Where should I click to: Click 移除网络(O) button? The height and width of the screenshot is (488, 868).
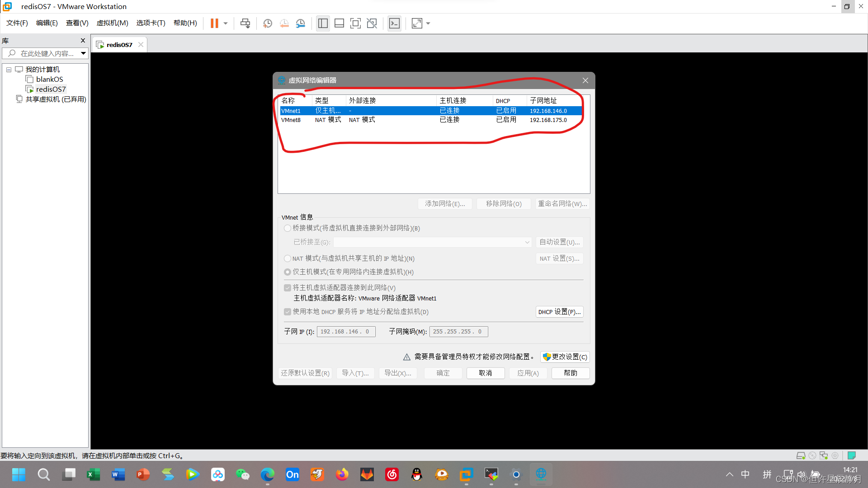coord(504,204)
